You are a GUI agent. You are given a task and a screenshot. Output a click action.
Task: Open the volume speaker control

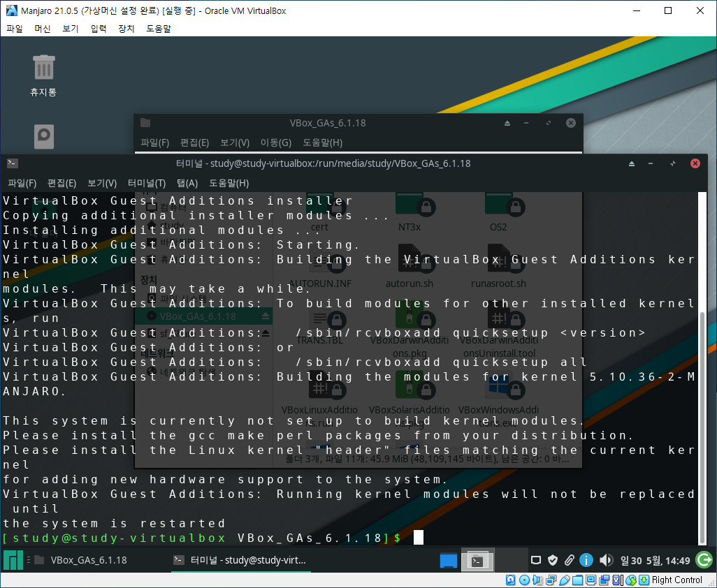tap(606, 560)
